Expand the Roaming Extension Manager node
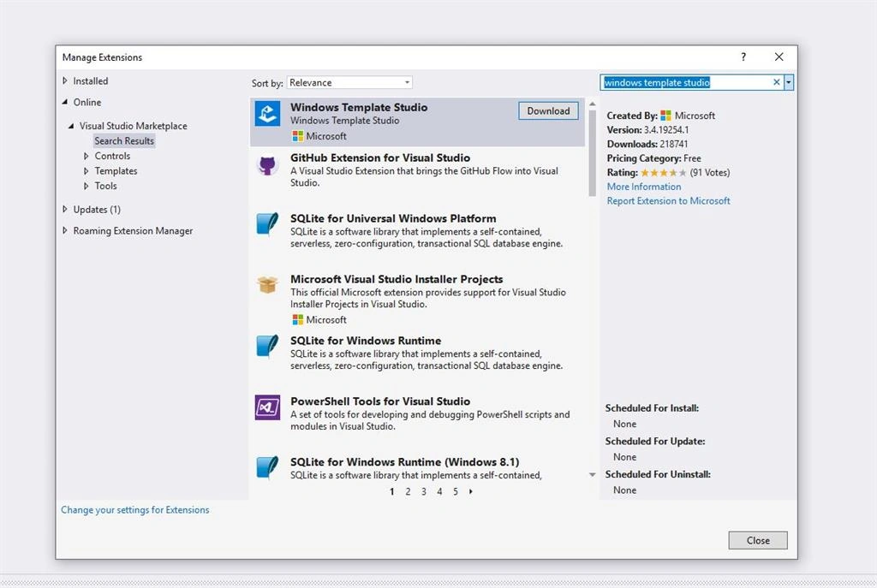 pos(65,231)
